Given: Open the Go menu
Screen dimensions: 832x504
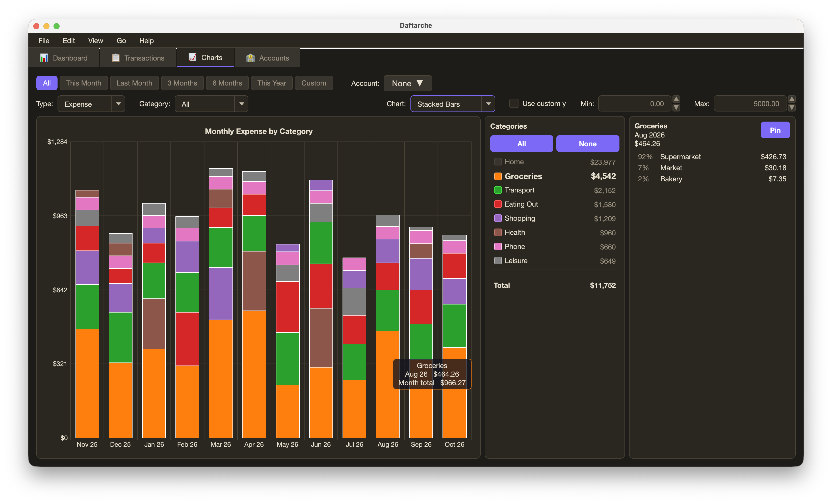Looking at the screenshot, I should pos(121,40).
